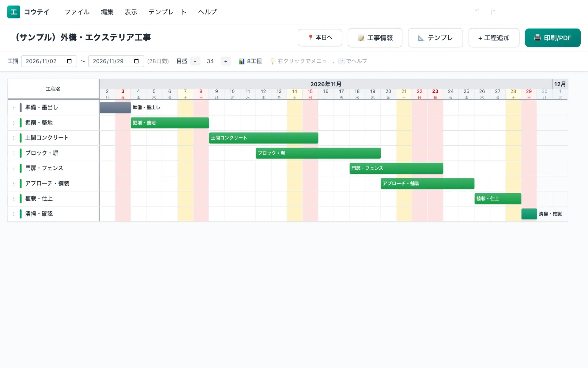Click drag handle for アプローチ・舗装 row
588x368 pixels.
15,183
